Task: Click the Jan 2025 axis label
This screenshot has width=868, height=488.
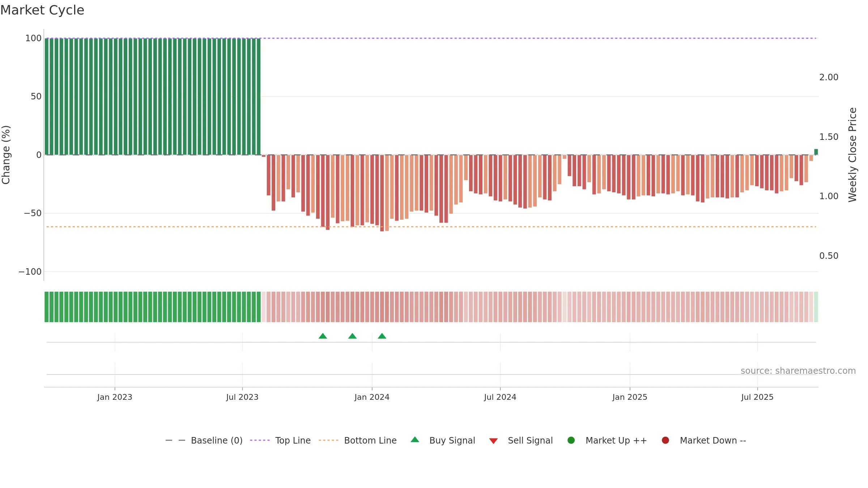Action: click(x=630, y=397)
